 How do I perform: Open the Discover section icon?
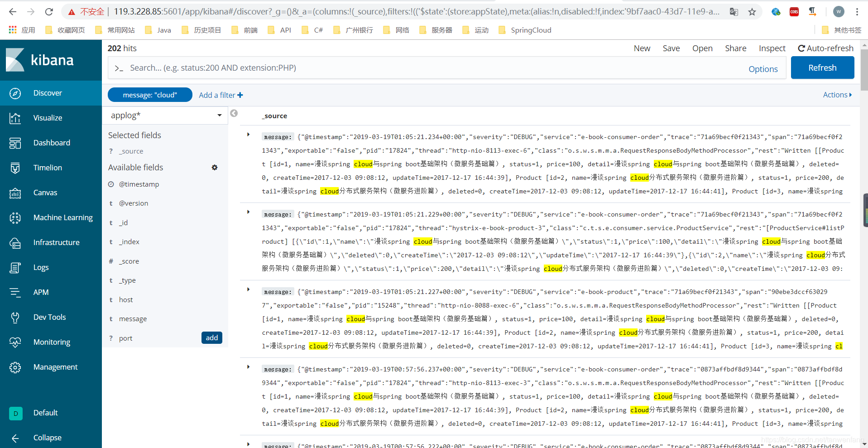[15, 93]
